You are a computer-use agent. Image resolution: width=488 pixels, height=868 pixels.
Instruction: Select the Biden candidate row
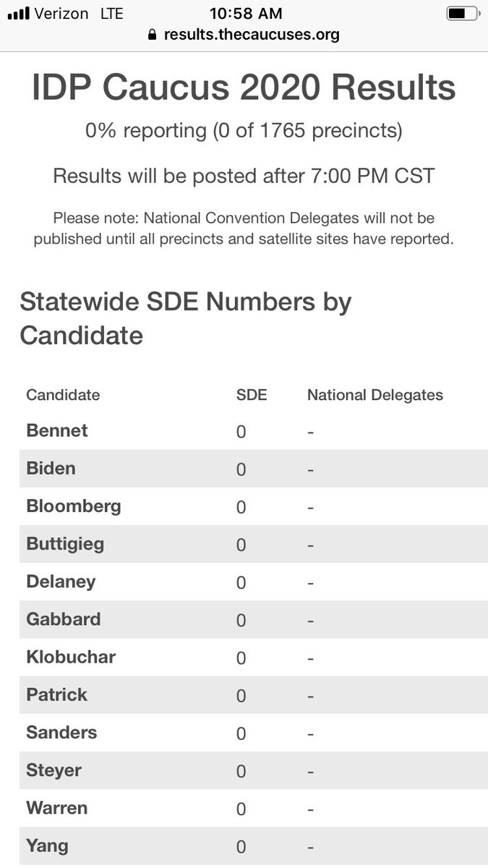pos(244,469)
